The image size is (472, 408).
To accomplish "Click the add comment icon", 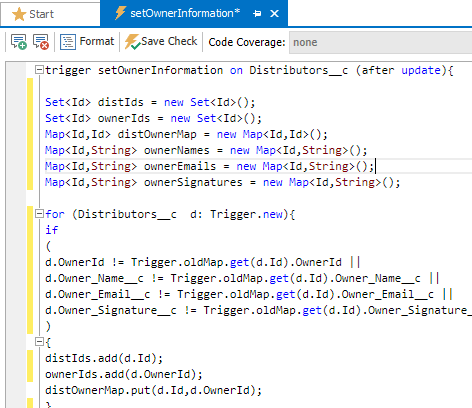I will pyautogui.click(x=19, y=42).
